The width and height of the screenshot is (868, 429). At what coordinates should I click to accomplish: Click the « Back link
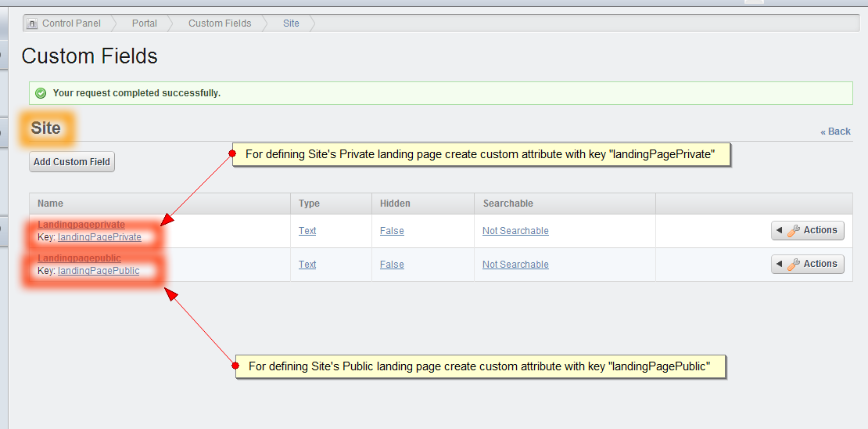835,132
